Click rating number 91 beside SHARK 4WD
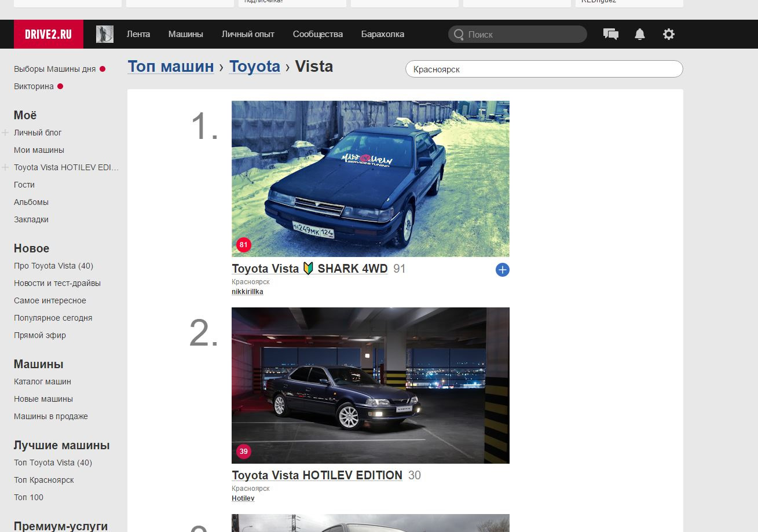The height and width of the screenshot is (532, 758). coord(400,269)
